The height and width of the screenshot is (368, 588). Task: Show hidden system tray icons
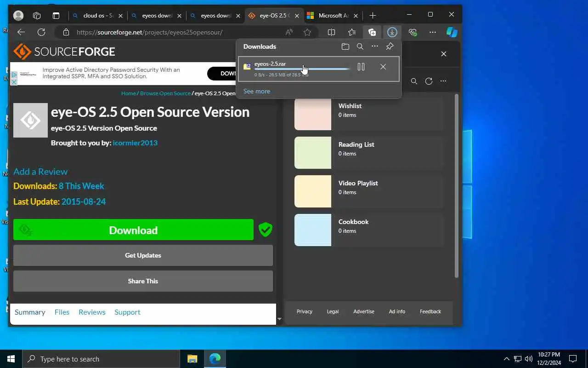[507, 359]
